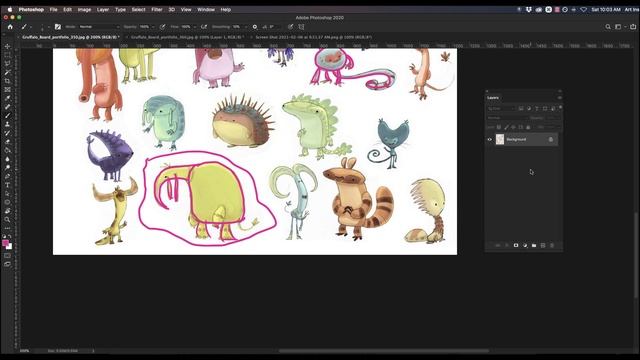Open the Window menu
The width and height of the screenshot is (640, 360).
click(x=206, y=9)
